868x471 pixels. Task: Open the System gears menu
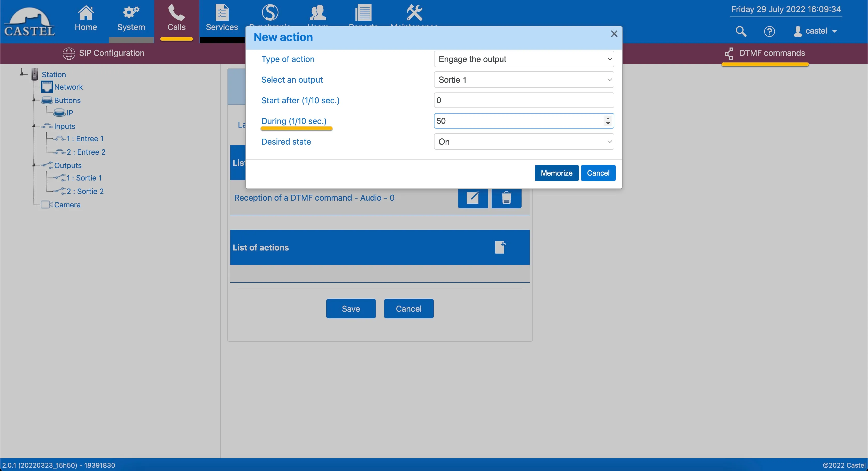point(131,19)
